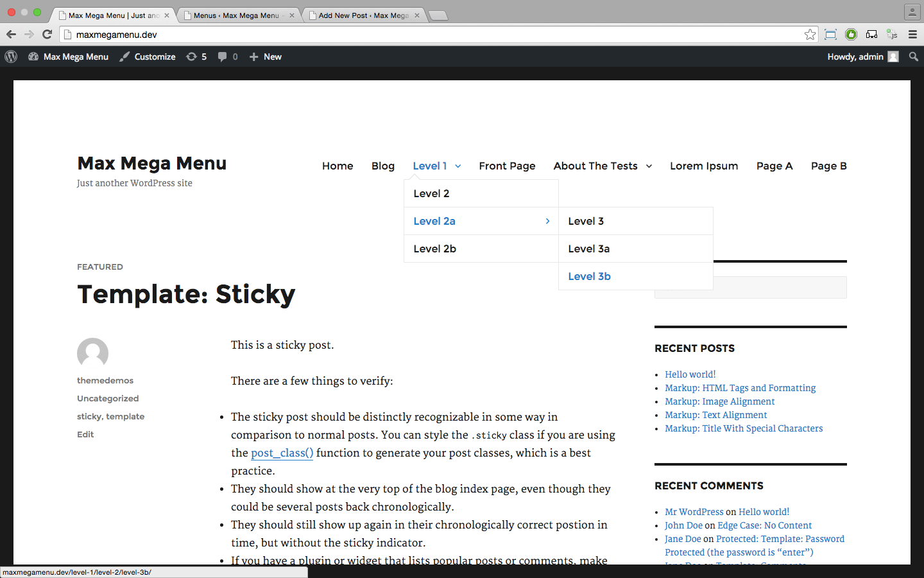The height and width of the screenshot is (578, 924).
Task: Open Markup: HTML Tags and Formatting
Action: [740, 388]
